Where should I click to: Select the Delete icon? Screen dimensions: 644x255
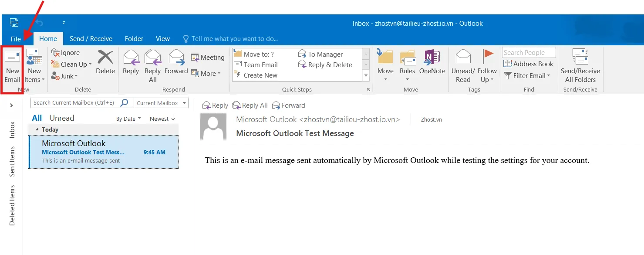105,64
